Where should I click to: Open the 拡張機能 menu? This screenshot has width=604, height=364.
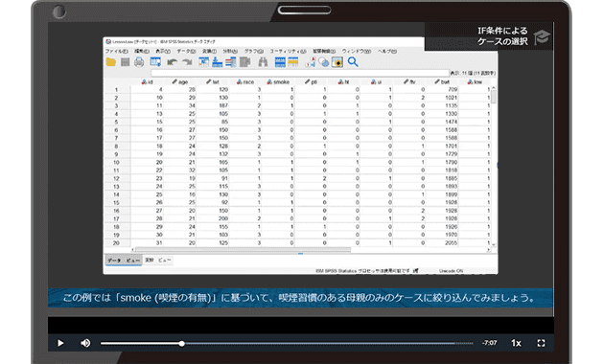324,51
